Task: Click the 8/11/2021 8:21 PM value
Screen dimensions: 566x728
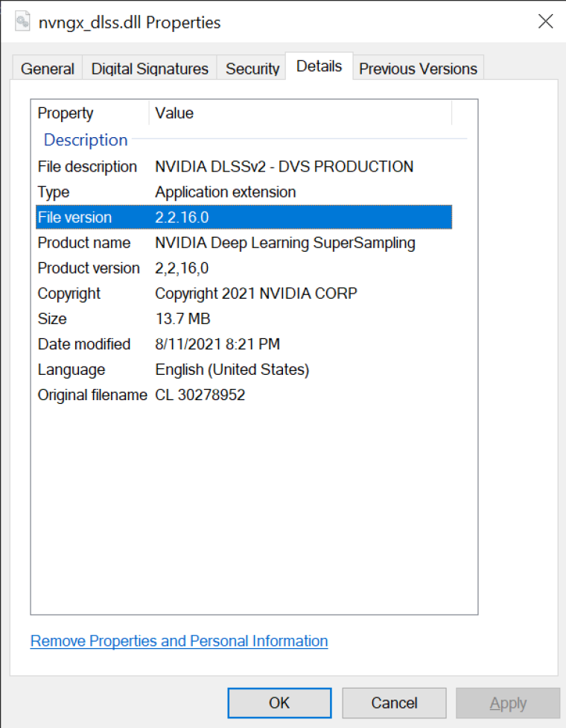Action: click(217, 344)
